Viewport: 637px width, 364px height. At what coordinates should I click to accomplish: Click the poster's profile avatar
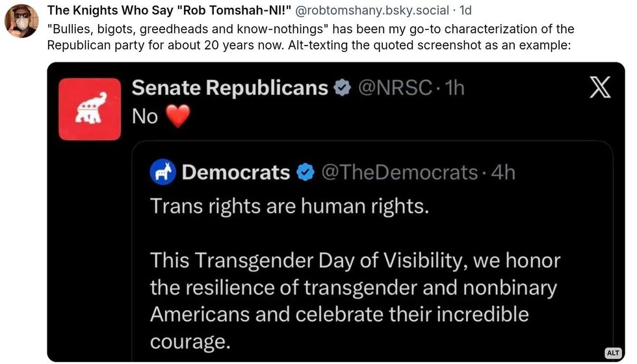click(x=21, y=21)
